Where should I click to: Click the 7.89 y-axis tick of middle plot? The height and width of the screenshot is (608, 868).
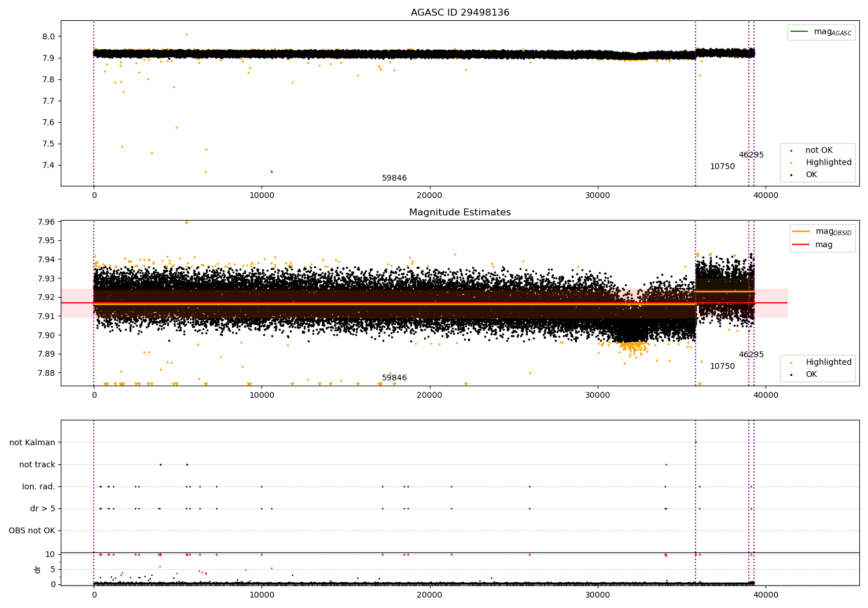click(x=47, y=354)
